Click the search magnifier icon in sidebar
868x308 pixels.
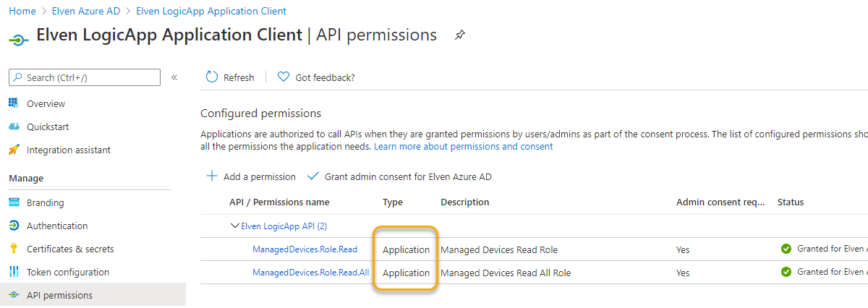19,77
